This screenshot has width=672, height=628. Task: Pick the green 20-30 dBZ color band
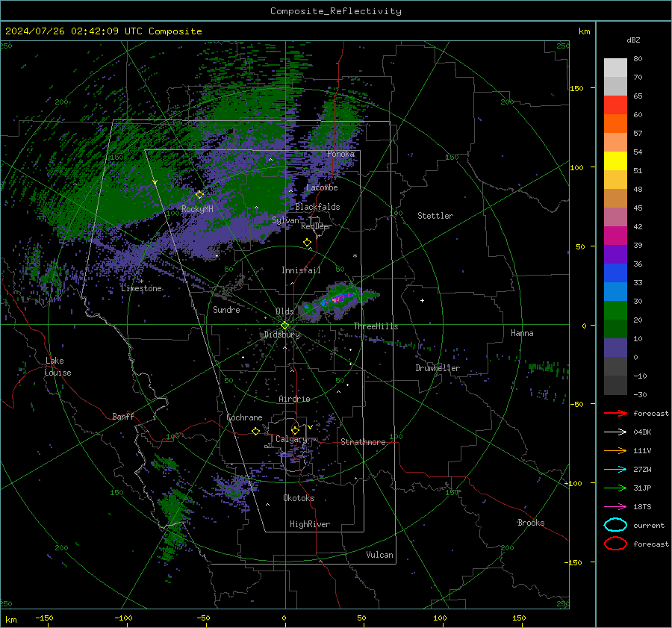pos(615,311)
